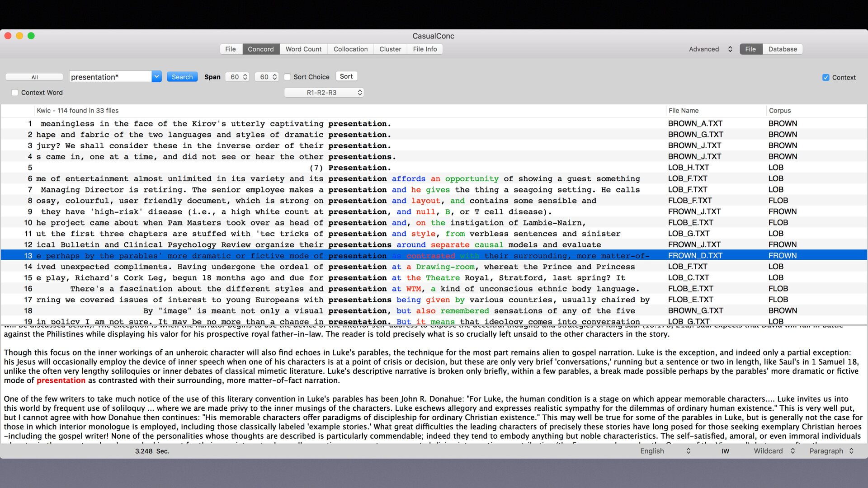
Task: Click the Sort button
Action: (x=346, y=76)
